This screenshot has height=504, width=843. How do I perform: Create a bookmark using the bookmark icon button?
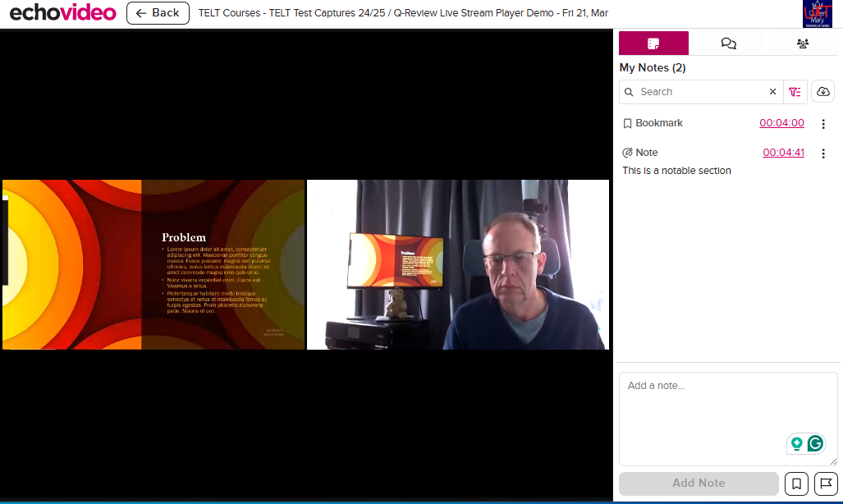pyautogui.click(x=796, y=483)
